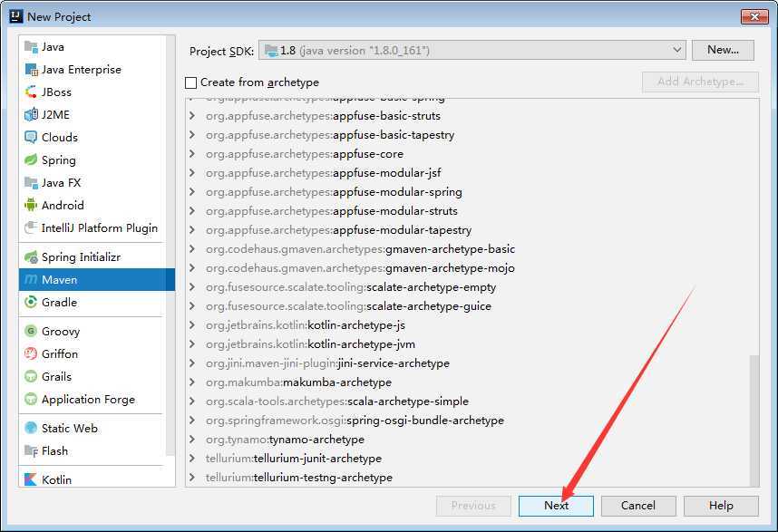
Task: Expand gmaven-archetype-basic node
Action: [192, 249]
